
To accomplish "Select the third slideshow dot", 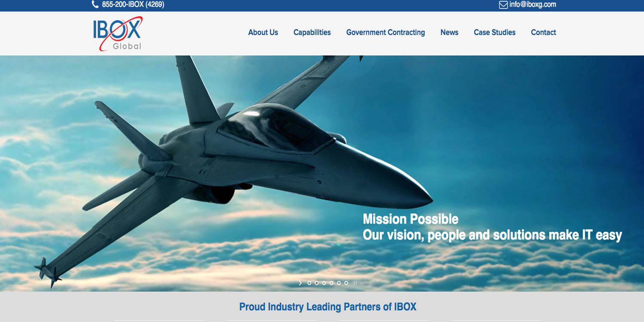I will (324, 283).
